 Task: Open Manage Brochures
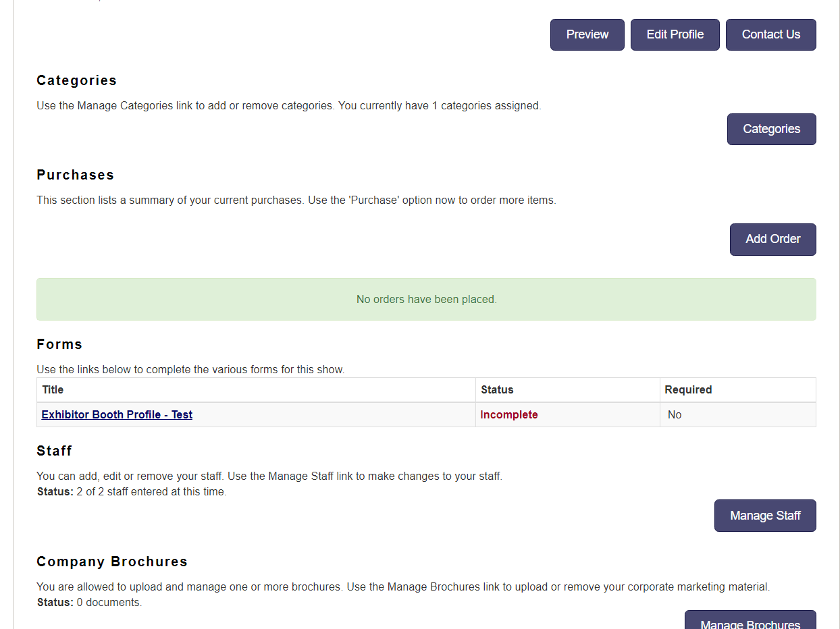pyautogui.click(x=750, y=622)
